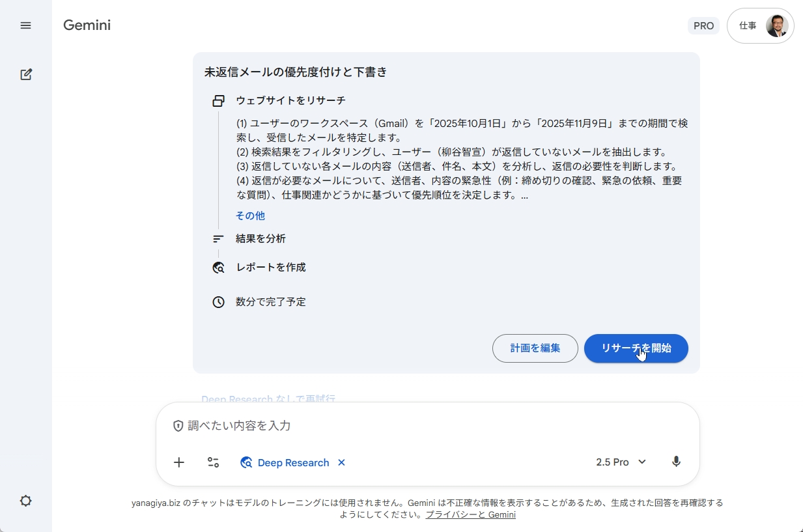803x532 pixels.
Task: Click the shield icon in prompt box
Action: (178, 426)
